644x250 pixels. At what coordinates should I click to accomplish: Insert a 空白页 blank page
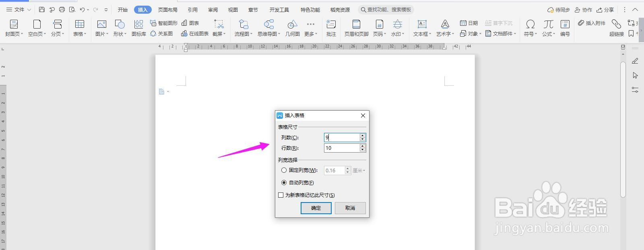pyautogui.click(x=37, y=28)
